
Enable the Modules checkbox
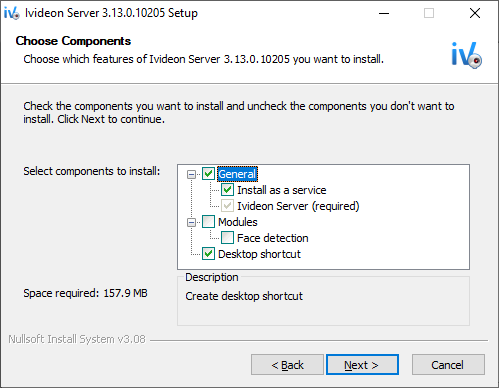(x=208, y=222)
